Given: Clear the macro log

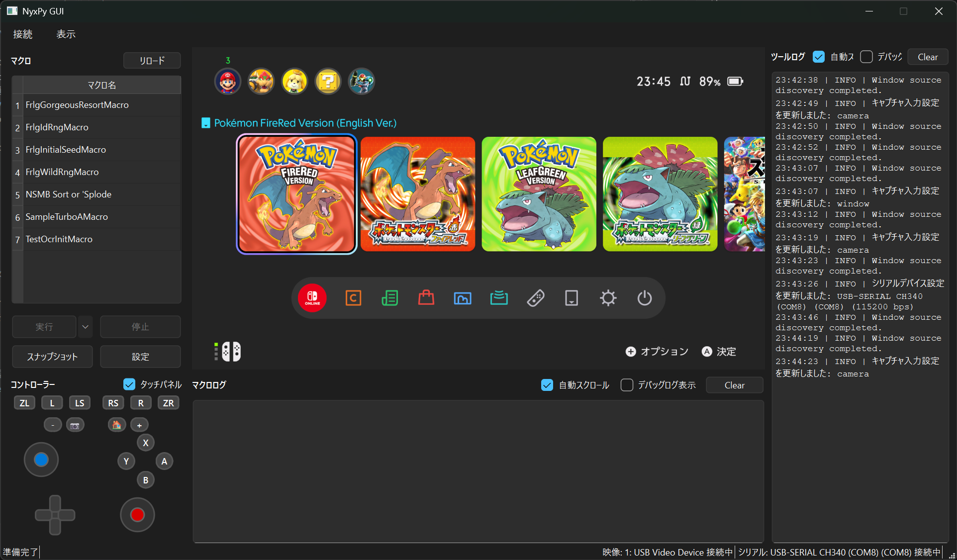Looking at the screenshot, I should click(734, 385).
